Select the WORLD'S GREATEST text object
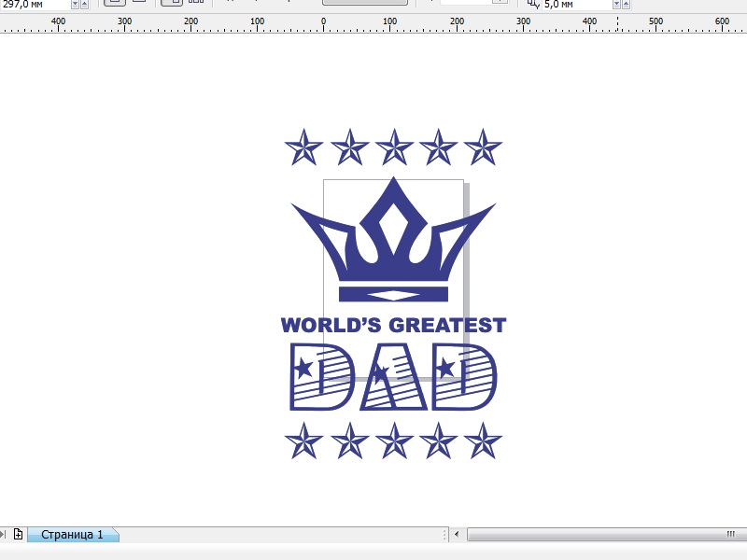 (393, 325)
